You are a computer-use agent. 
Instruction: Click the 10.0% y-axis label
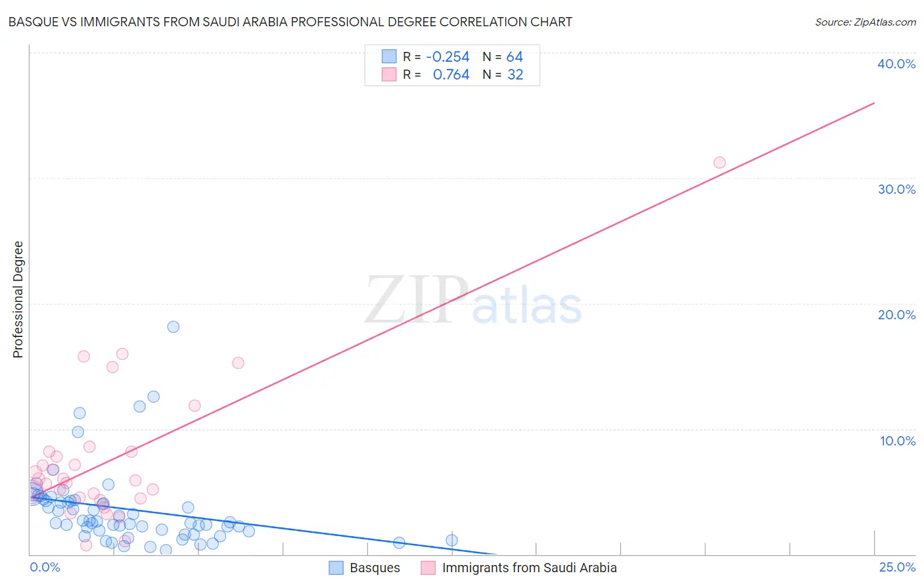tap(898, 441)
